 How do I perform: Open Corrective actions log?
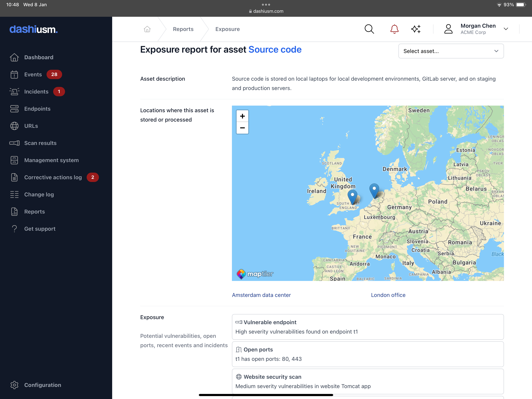53,177
